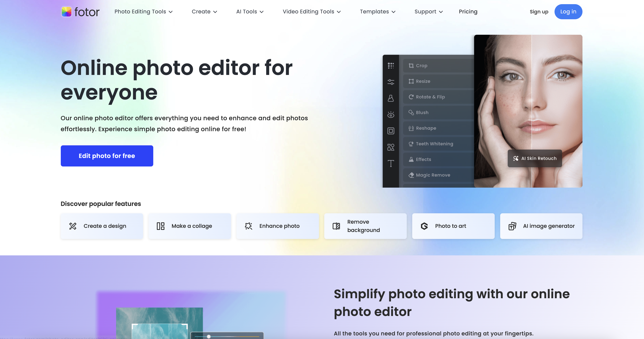644x339 pixels.
Task: Expand the Templates chevron
Action: 394,12
